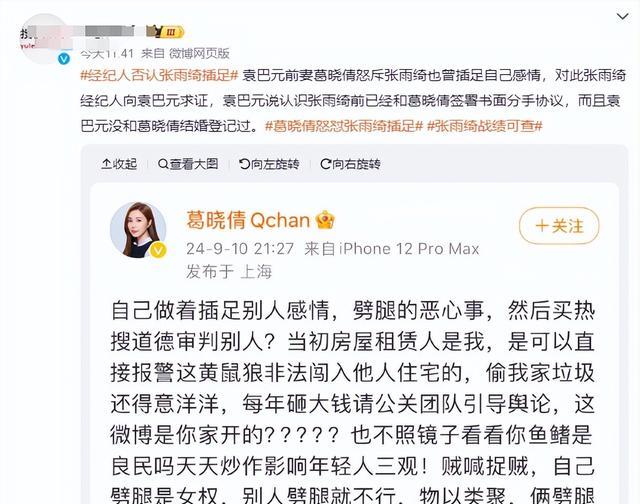Open 葛晓倩 Qchan profile avatar

138,230
